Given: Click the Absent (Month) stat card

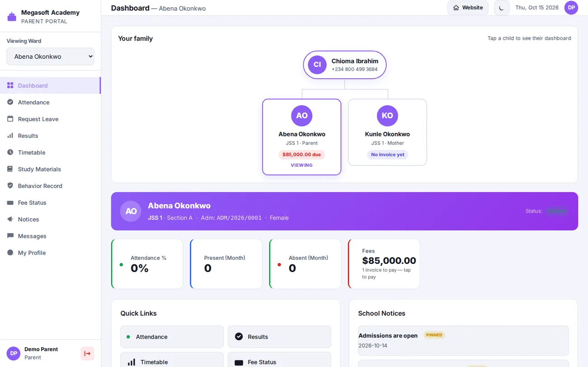Looking at the screenshot, I should [305, 264].
